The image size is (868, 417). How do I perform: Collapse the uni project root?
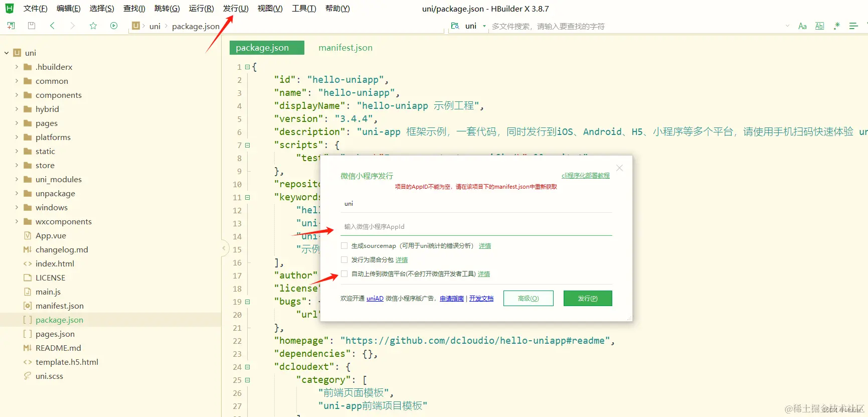point(7,53)
